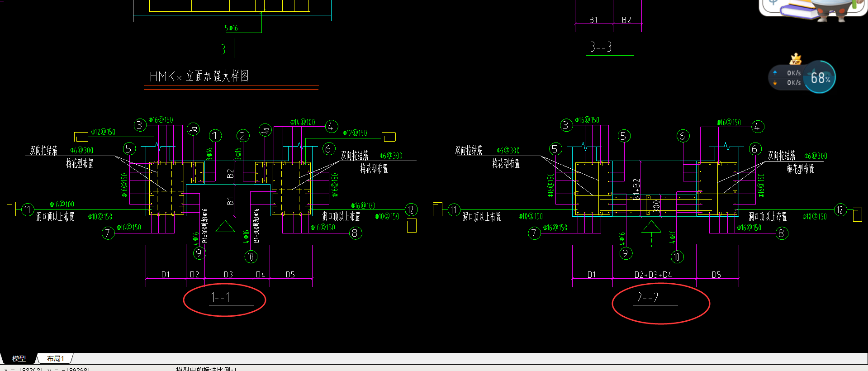868x371 pixels.
Task: Select the 2--2 section title
Action: coord(648,297)
